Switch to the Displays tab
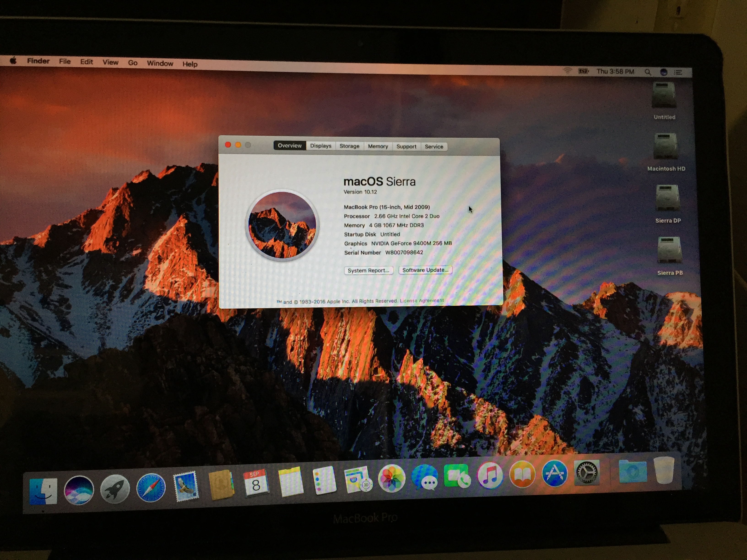747x560 pixels. [x=320, y=146]
